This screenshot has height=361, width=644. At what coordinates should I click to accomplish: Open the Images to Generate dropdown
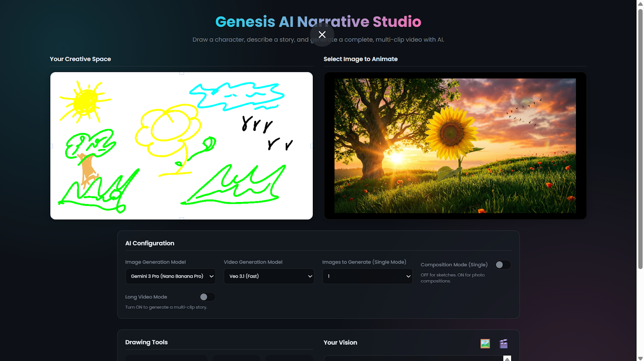coord(367,276)
